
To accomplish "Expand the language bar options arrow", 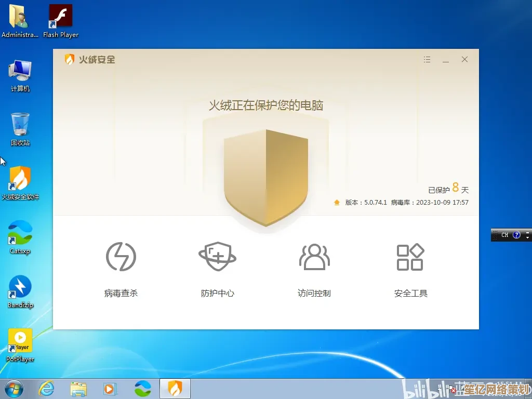I will [x=527, y=237].
